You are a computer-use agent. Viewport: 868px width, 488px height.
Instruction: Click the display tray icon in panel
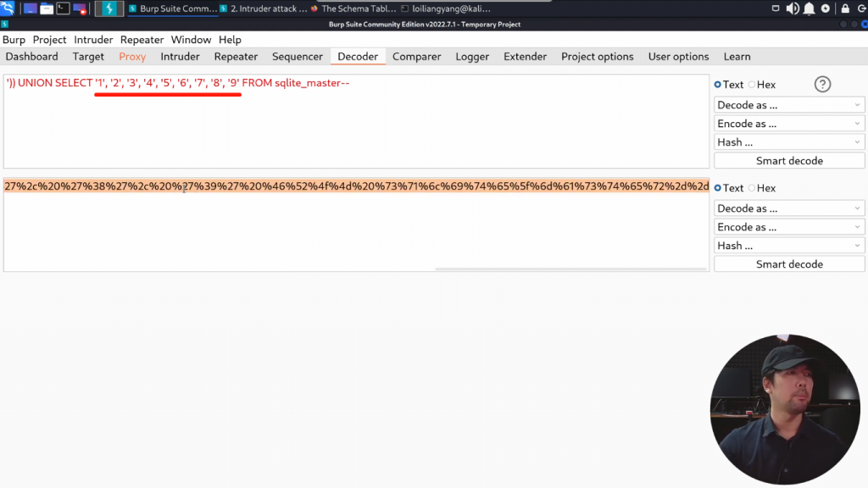pos(776,8)
